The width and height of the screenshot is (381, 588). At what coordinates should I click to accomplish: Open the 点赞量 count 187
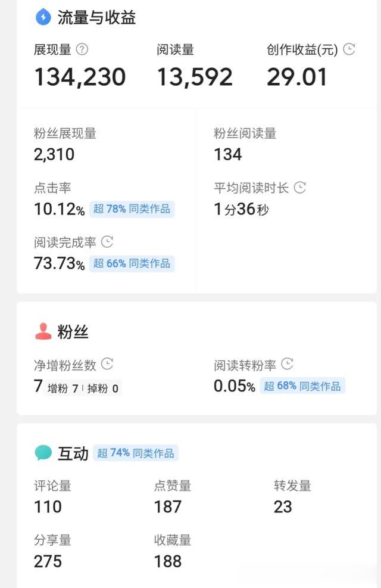167,507
